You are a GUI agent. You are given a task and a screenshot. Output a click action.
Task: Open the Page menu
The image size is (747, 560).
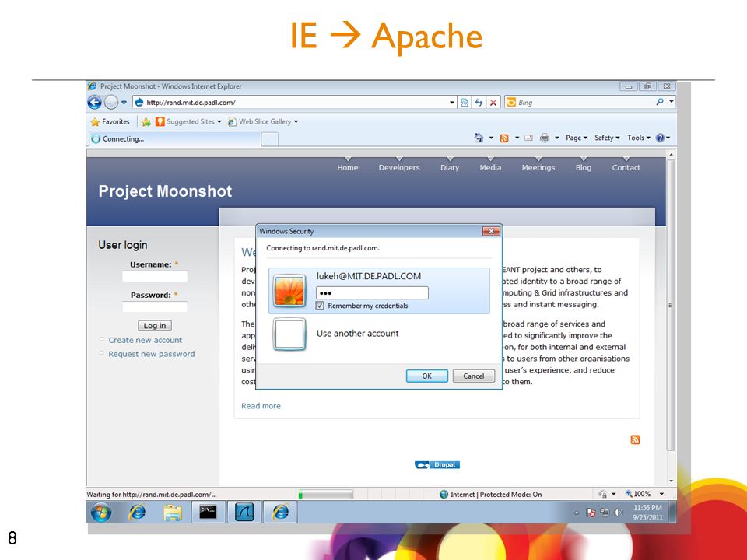tap(577, 138)
